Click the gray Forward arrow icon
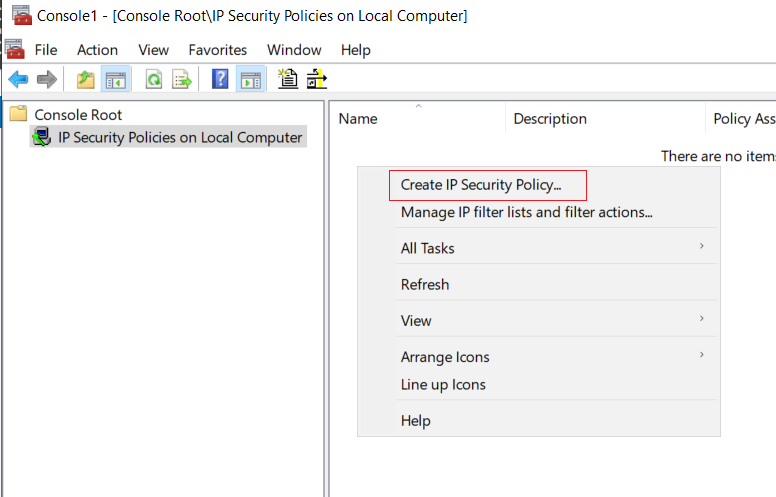This screenshot has width=776, height=497. click(47, 79)
